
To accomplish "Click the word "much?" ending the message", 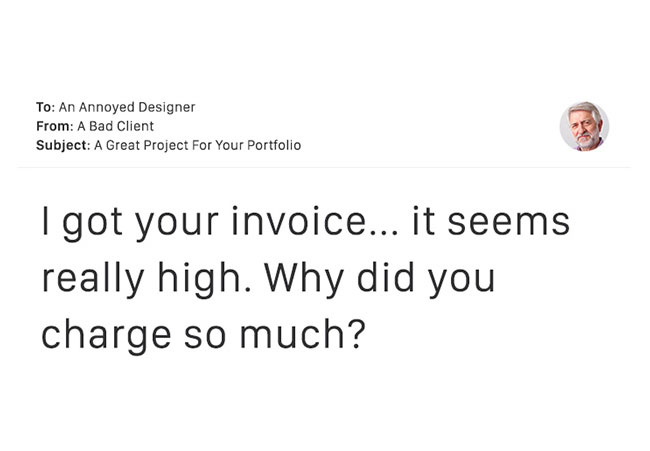I will pos(303,334).
